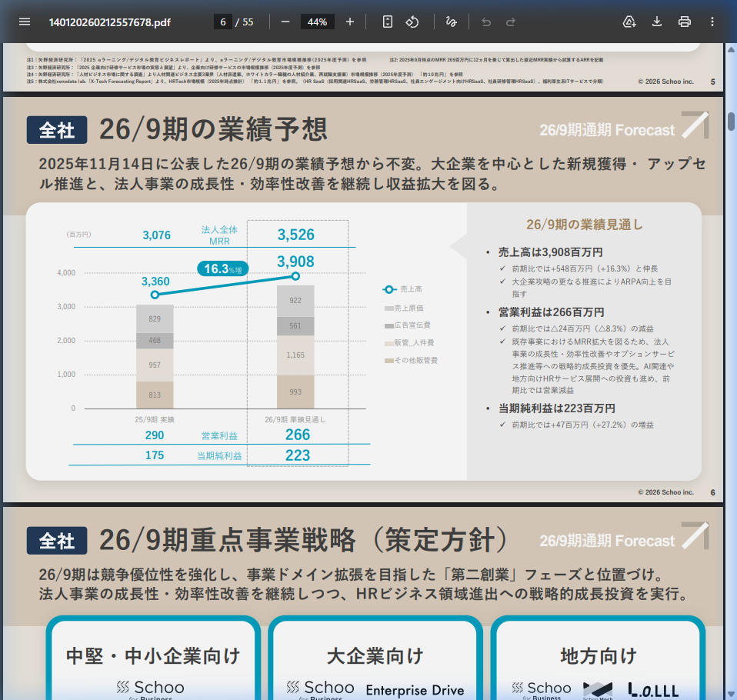Toggle between fit-to-page and fit-to-width
The width and height of the screenshot is (737, 700).
pyautogui.click(x=386, y=22)
